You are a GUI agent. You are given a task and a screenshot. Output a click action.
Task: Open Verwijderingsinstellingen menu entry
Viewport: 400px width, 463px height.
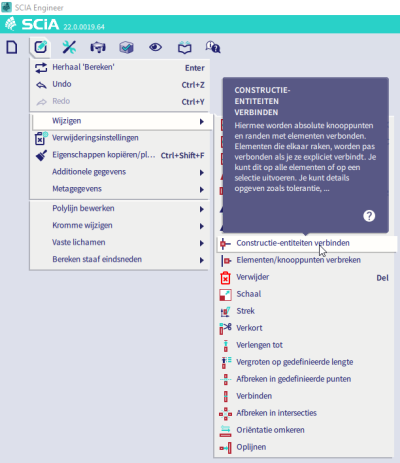point(120,138)
